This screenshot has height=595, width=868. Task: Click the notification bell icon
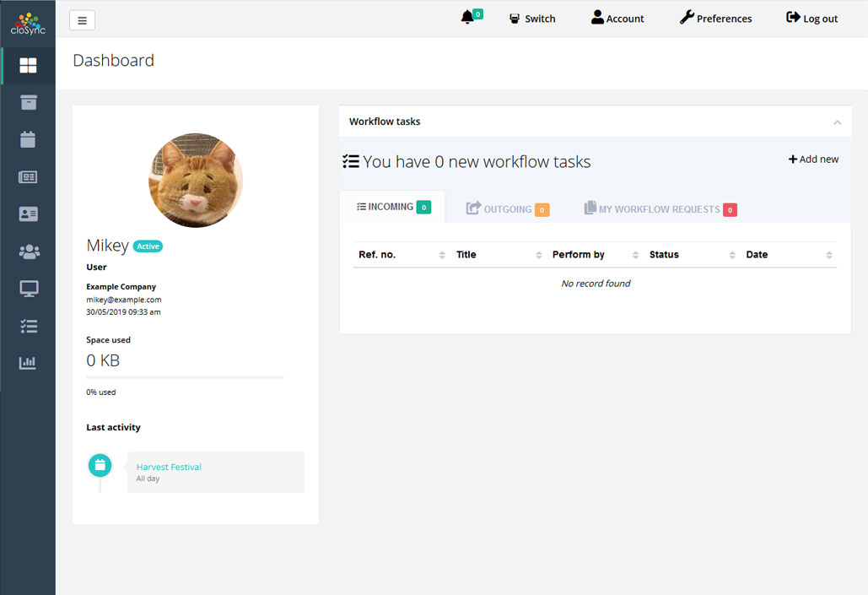pos(467,18)
